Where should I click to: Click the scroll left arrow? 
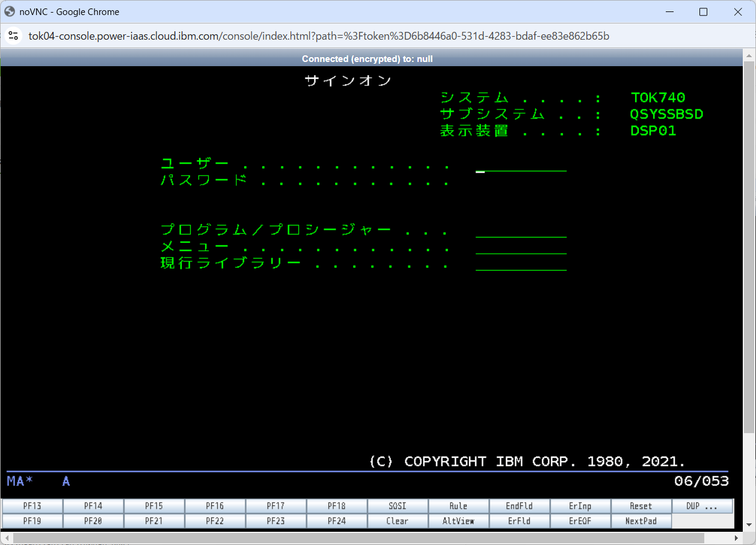point(6,537)
